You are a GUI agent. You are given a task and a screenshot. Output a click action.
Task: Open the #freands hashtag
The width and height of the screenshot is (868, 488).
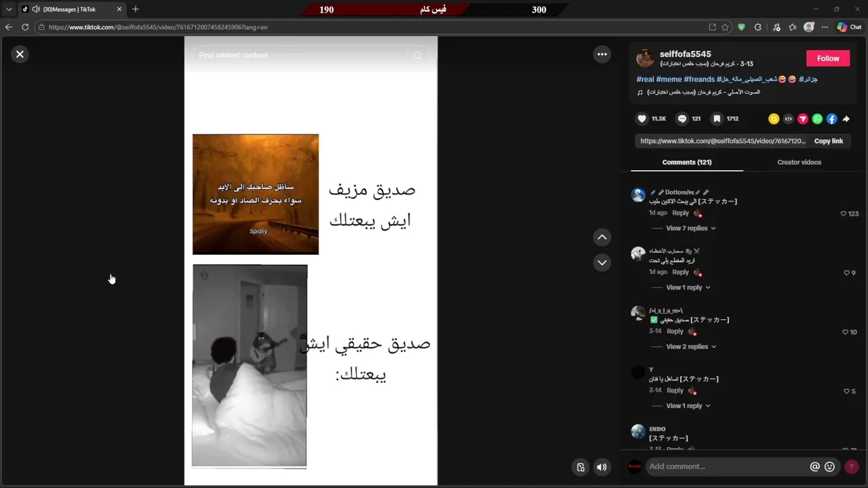[699, 79]
